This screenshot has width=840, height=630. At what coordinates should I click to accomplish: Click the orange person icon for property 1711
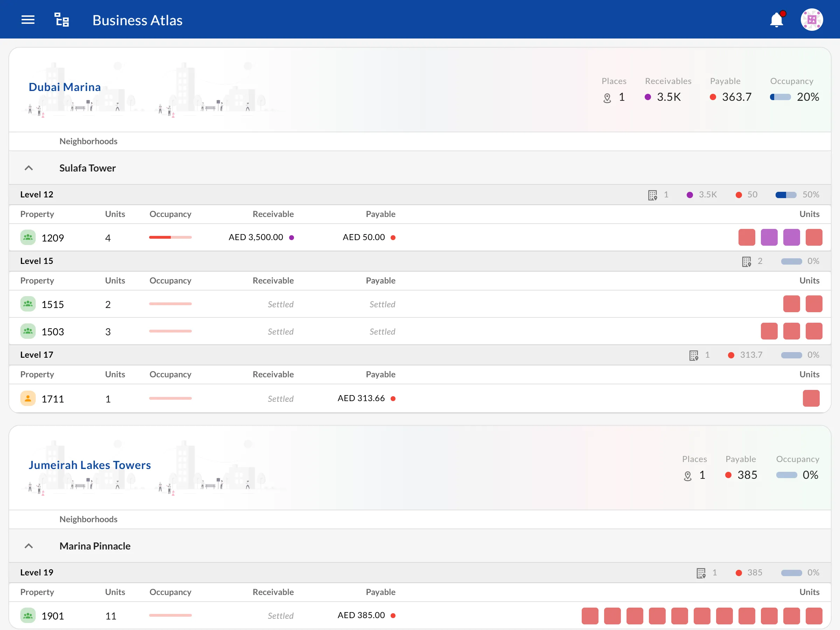click(28, 398)
